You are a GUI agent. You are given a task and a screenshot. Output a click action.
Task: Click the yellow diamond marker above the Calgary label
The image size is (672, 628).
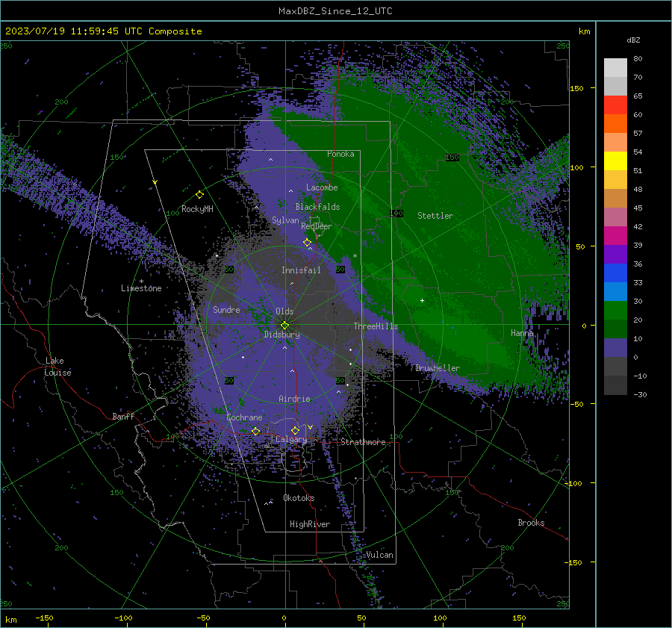click(x=295, y=430)
